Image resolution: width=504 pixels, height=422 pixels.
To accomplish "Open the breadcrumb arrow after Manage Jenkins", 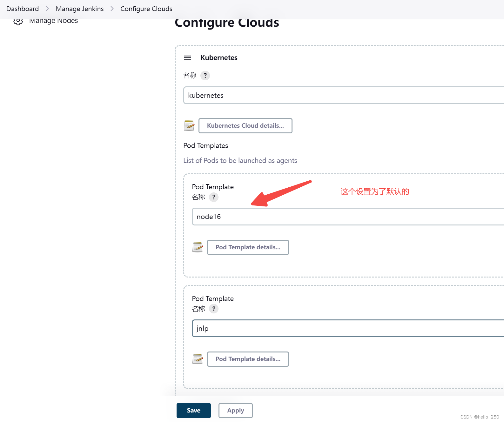I will point(112,9).
